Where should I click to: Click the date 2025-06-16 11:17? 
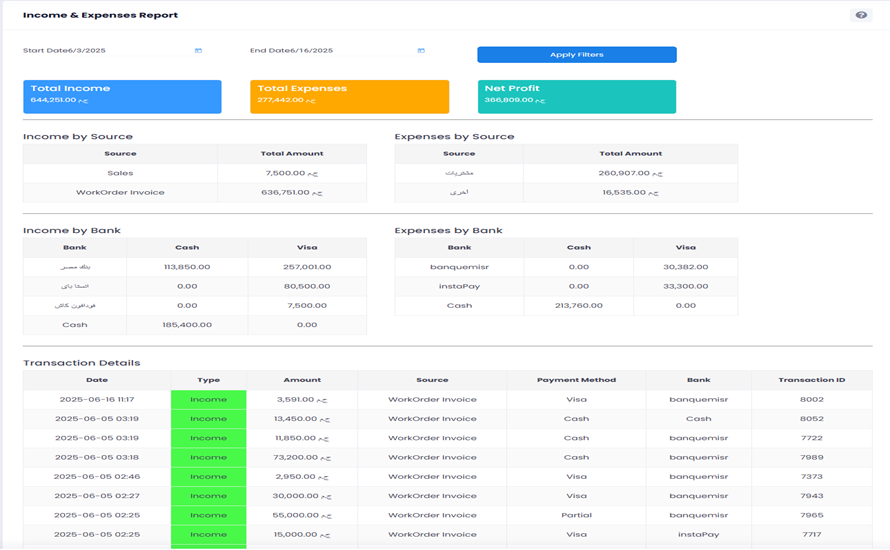[x=97, y=400]
